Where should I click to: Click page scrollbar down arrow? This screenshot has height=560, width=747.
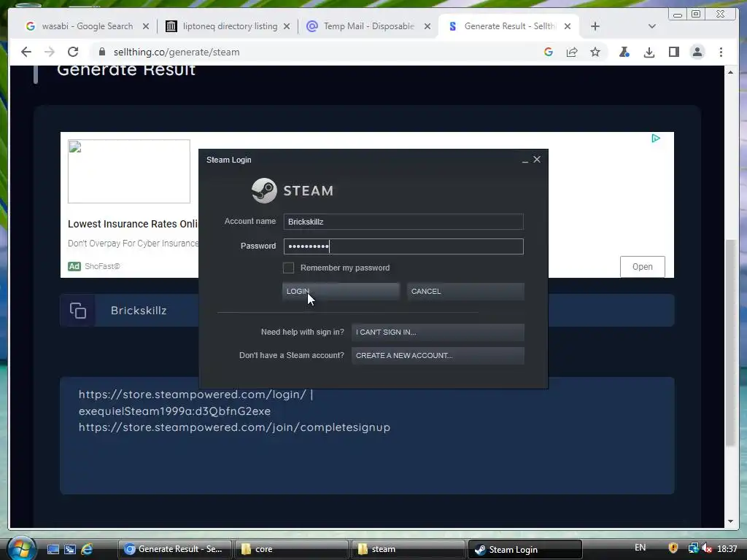pyautogui.click(x=730, y=521)
